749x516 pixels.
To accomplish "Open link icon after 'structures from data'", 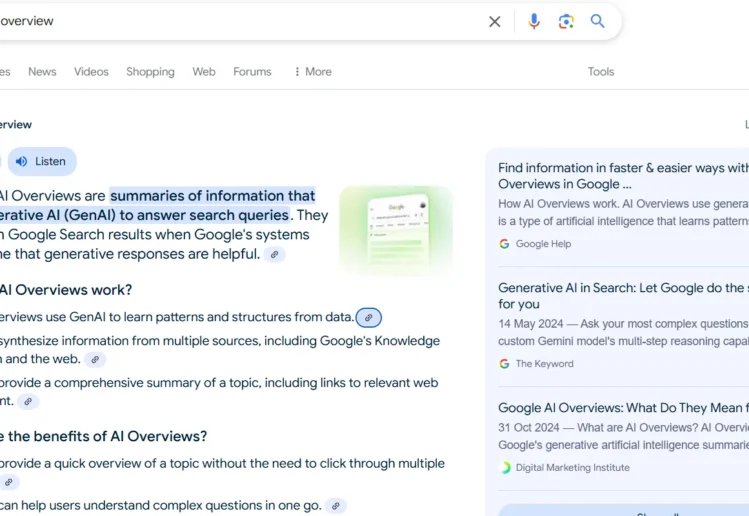I will pyautogui.click(x=368, y=318).
